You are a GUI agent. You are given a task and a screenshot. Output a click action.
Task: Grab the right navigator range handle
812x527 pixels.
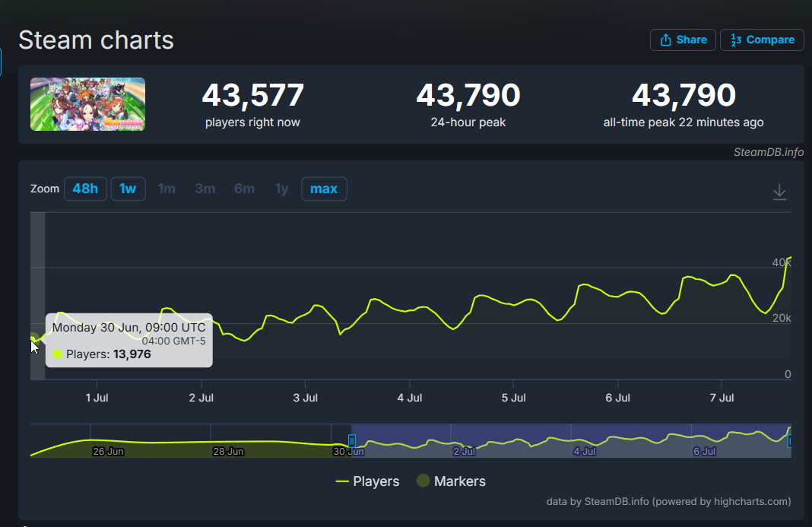tap(789, 441)
